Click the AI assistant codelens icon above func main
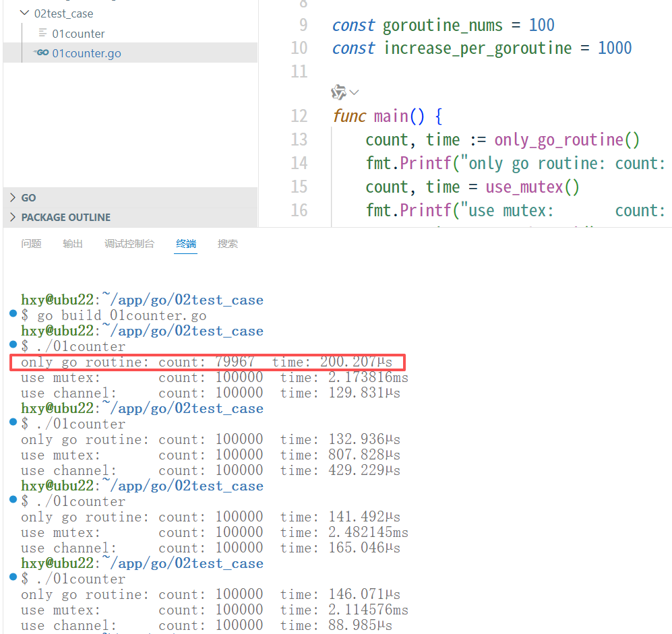672x634 pixels. [x=338, y=92]
